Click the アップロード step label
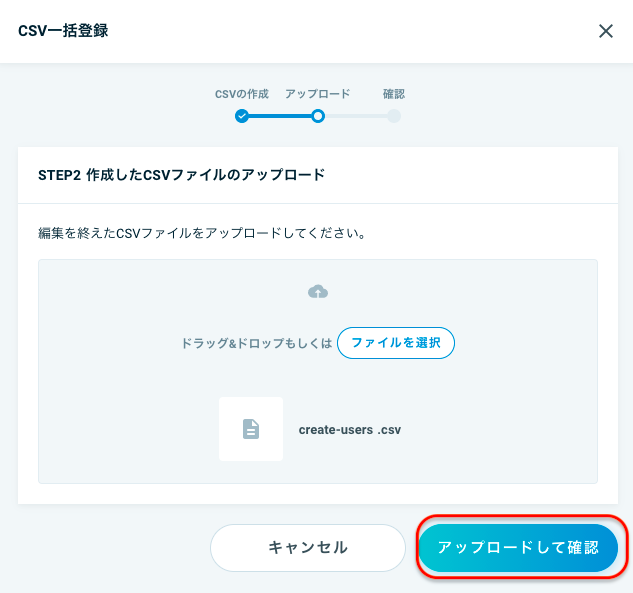The height and width of the screenshot is (593, 633). pyautogui.click(x=318, y=94)
